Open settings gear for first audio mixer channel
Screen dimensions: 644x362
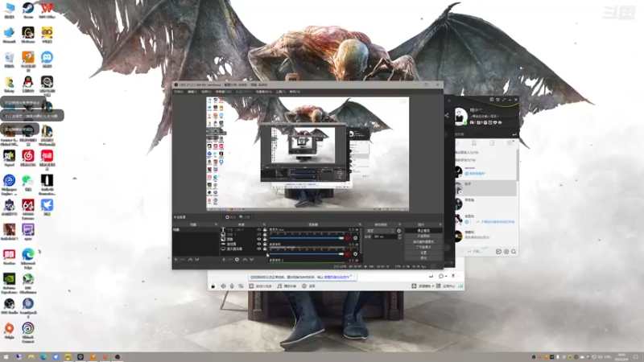click(355, 238)
